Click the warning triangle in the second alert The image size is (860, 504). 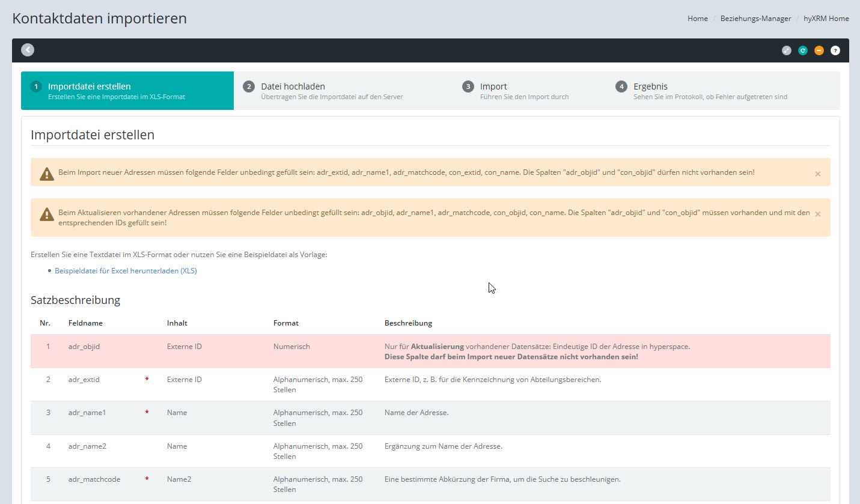[47, 214]
